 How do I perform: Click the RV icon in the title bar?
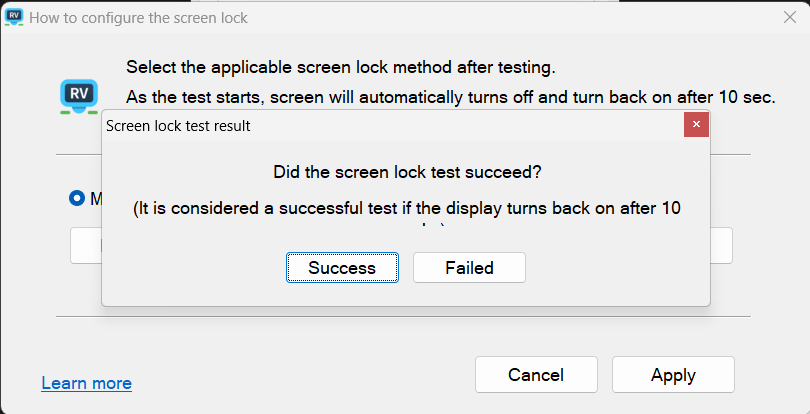(15, 18)
